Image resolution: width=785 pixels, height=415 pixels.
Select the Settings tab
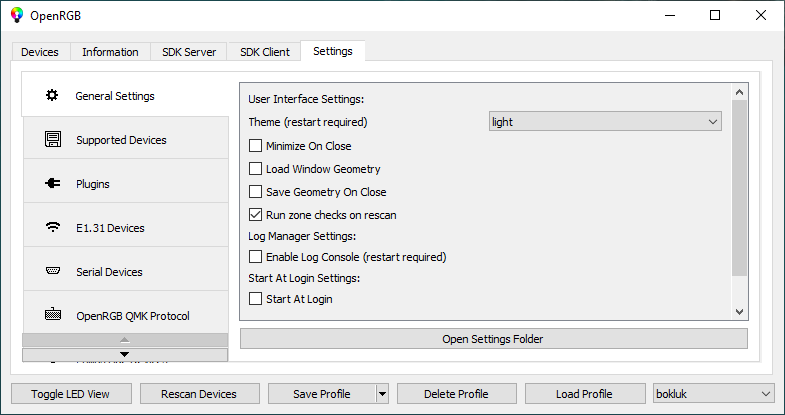(333, 51)
